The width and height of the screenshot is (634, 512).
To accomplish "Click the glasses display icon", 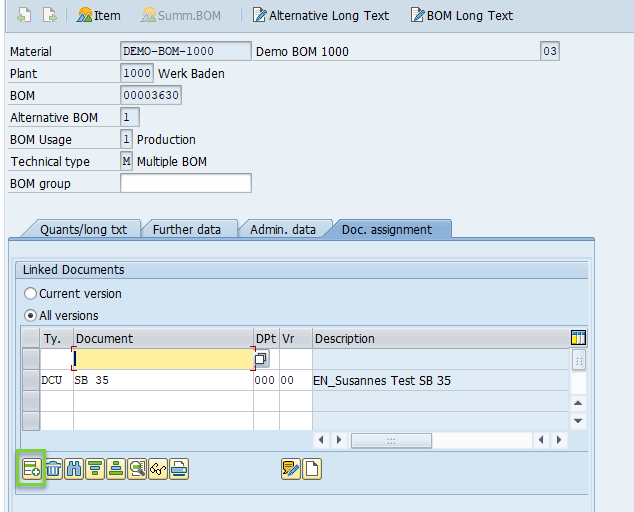I will [x=158, y=469].
